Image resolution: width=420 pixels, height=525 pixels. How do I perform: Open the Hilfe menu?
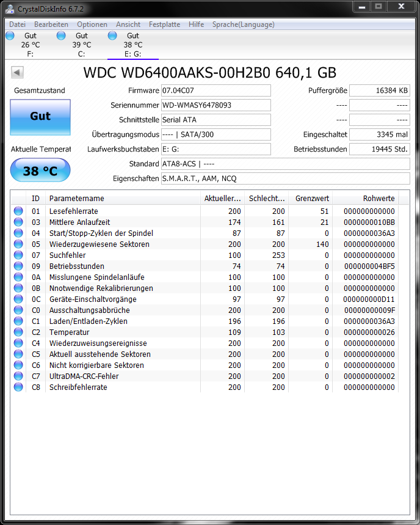tap(197, 24)
